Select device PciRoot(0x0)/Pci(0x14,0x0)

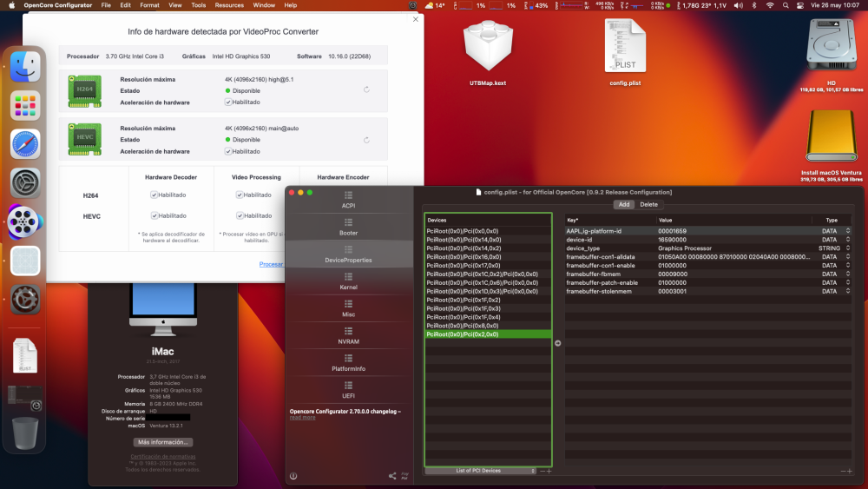tap(488, 240)
